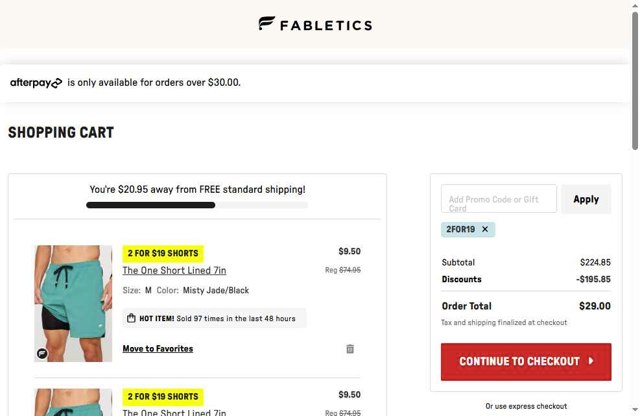
Task: Open second The One Short Lined 7in link
Action: 174,412
